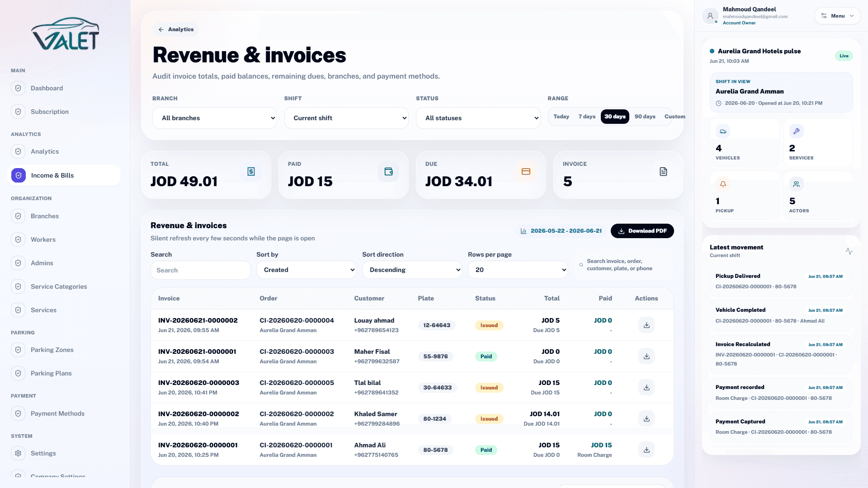Click the Parking Zones sidebar icon

coord(18,350)
